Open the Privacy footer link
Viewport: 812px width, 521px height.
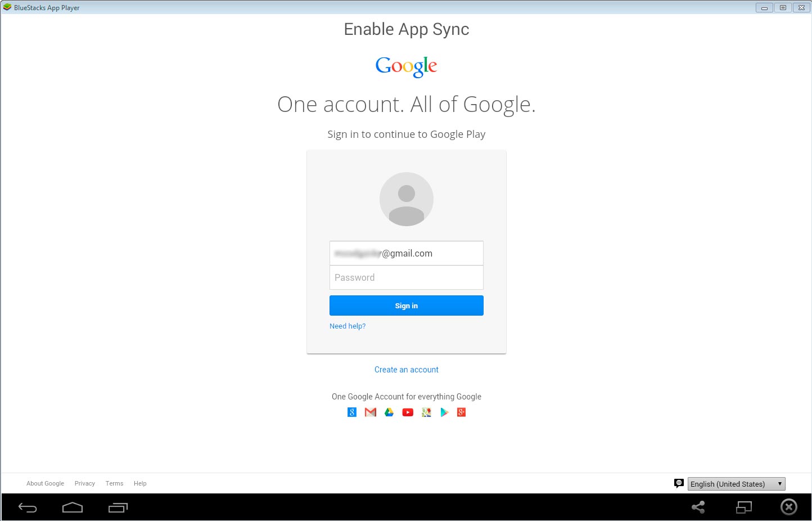click(85, 483)
